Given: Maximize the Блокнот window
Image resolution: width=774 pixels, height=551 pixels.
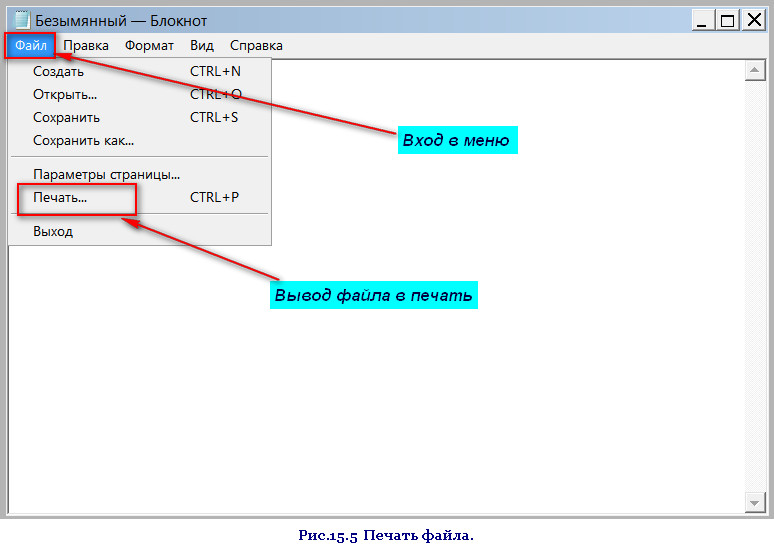Looking at the screenshot, I should click(727, 19).
